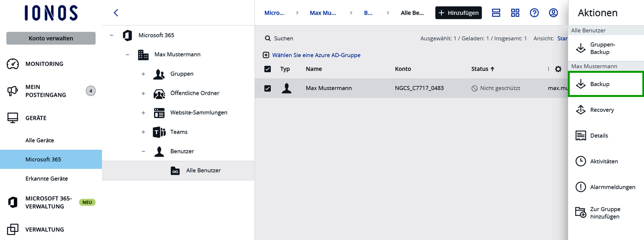Image resolution: width=644 pixels, height=240 pixels.
Task: Click the Konto column header
Action: [x=403, y=69]
